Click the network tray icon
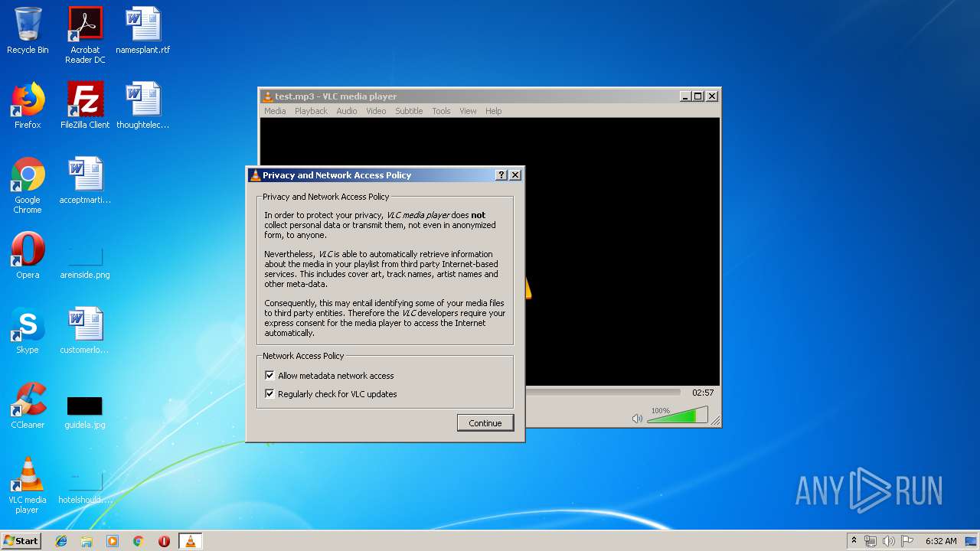980x551 pixels. (x=870, y=541)
